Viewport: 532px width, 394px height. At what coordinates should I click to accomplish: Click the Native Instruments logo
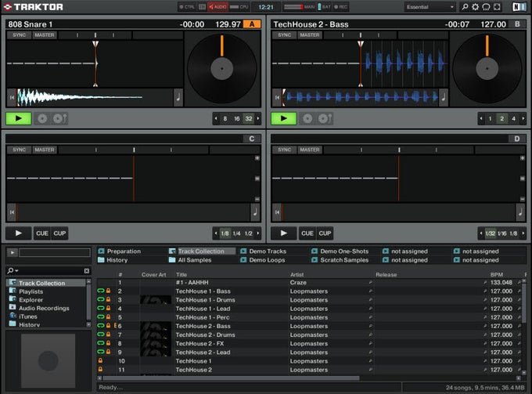click(519, 7)
